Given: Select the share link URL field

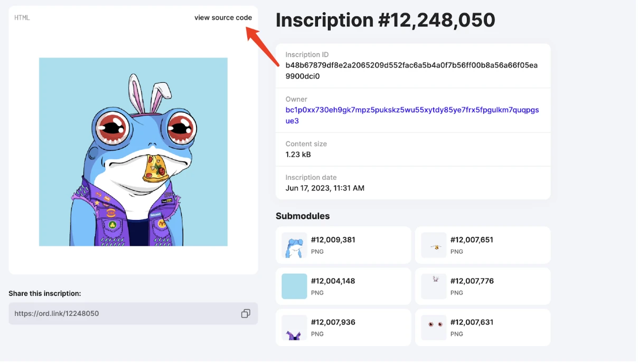Looking at the screenshot, I should pos(121,314).
